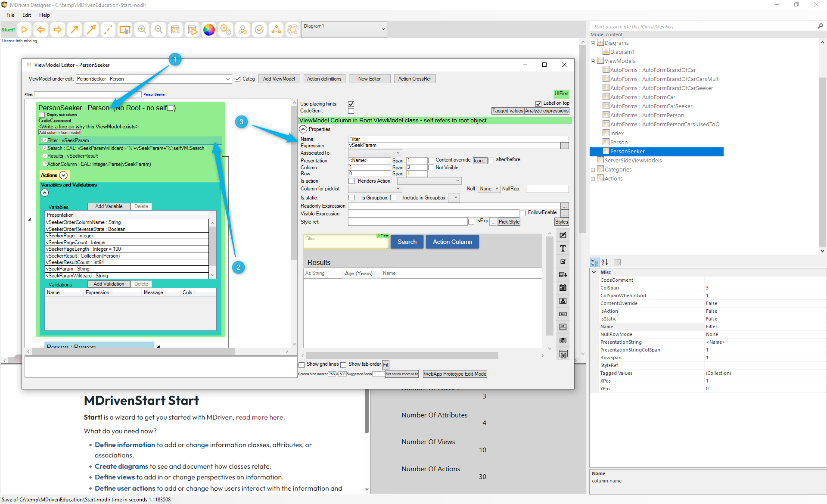Open the Null None dropdown

[489, 189]
